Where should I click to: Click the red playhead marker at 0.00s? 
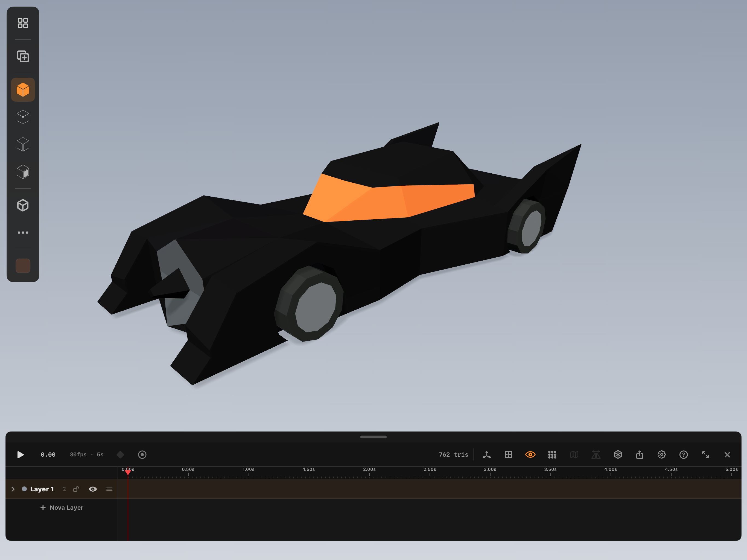coord(128,472)
